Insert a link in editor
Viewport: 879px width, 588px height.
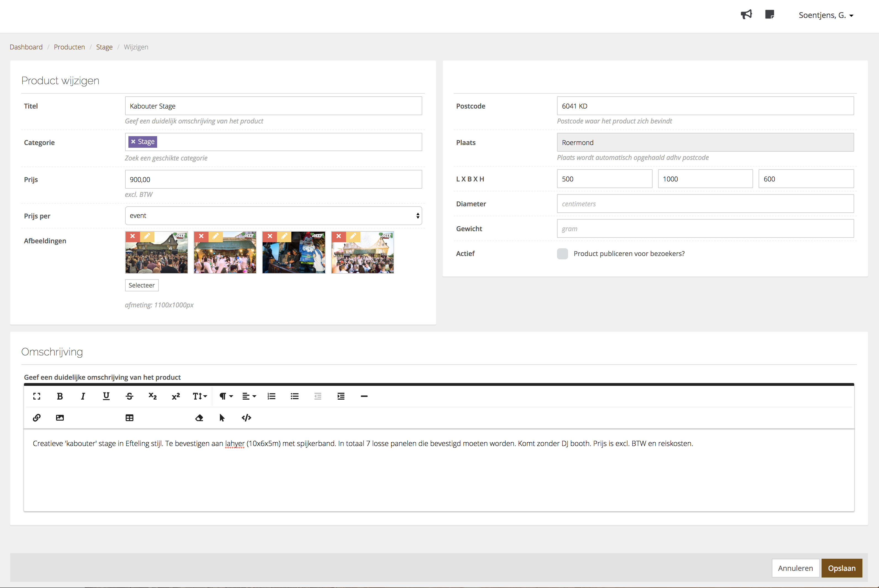[x=37, y=418]
